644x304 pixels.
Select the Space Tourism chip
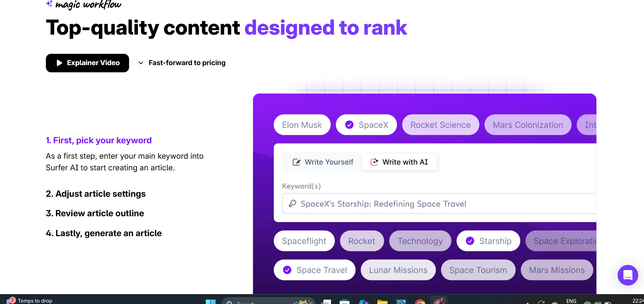coord(478,270)
